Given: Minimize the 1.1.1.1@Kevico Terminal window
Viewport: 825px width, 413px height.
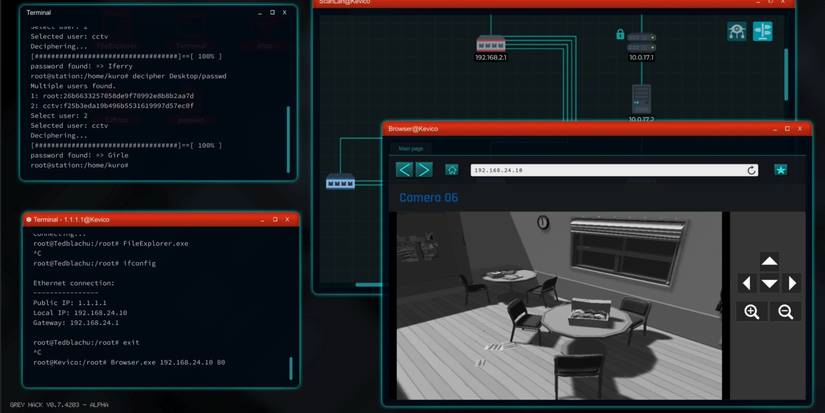Looking at the screenshot, I should click(262, 220).
